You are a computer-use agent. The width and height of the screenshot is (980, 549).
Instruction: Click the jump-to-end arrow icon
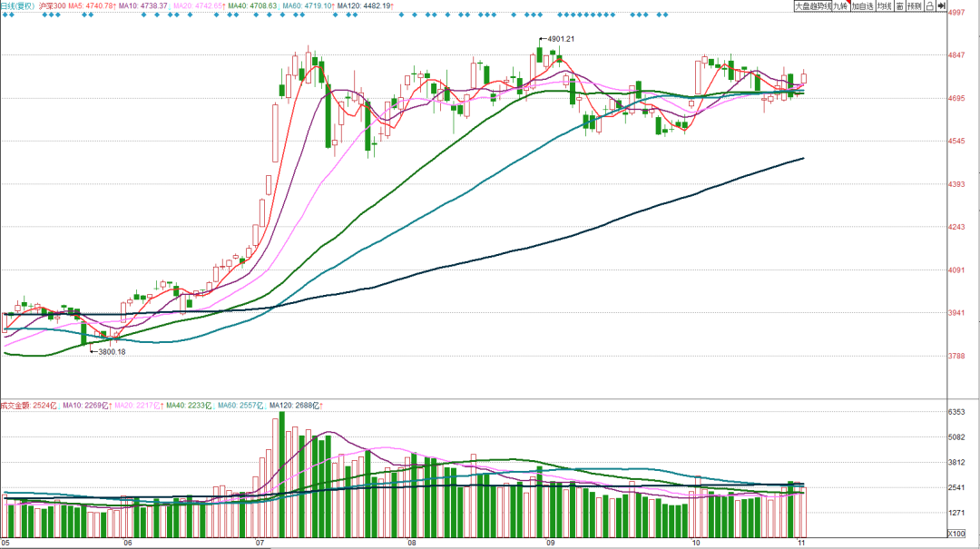coord(941,5)
